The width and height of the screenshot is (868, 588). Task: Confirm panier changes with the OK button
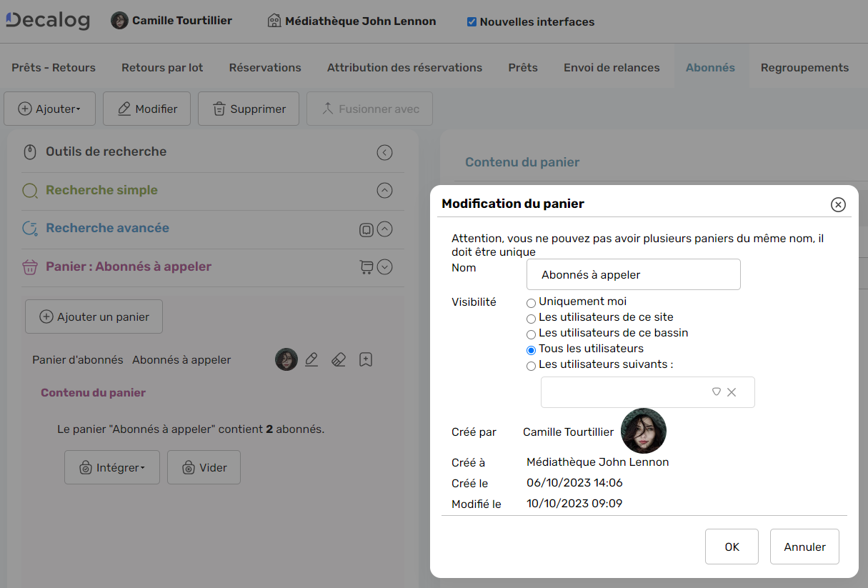coord(731,546)
